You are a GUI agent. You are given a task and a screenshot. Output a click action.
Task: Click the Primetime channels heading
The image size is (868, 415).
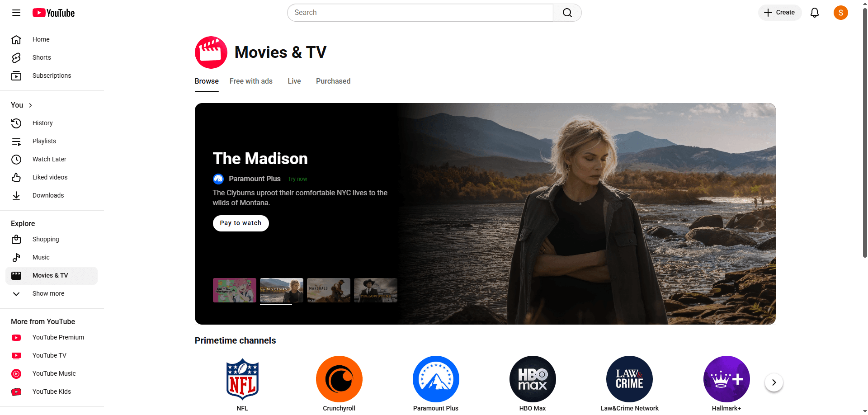(x=235, y=341)
